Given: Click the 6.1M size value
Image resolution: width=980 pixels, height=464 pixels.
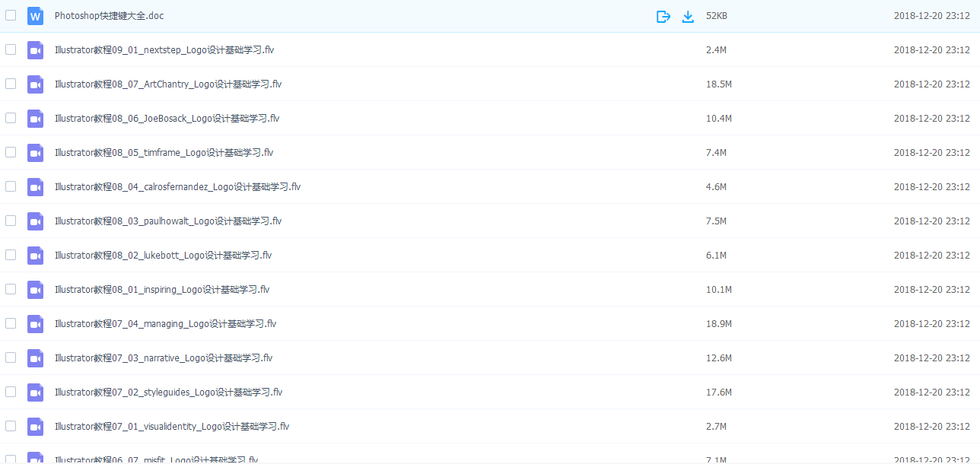Looking at the screenshot, I should pyautogui.click(x=716, y=256).
